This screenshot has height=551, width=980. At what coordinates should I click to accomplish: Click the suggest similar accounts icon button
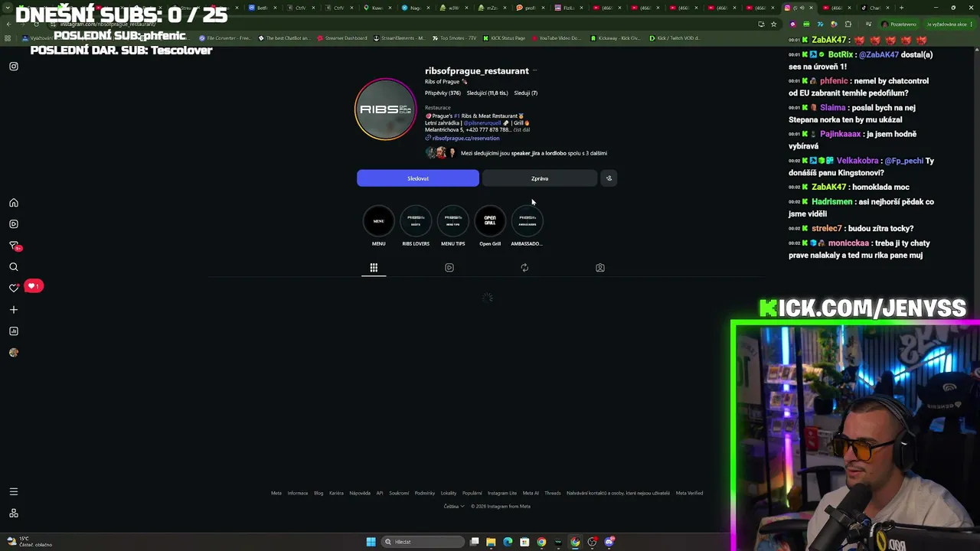[x=609, y=178]
